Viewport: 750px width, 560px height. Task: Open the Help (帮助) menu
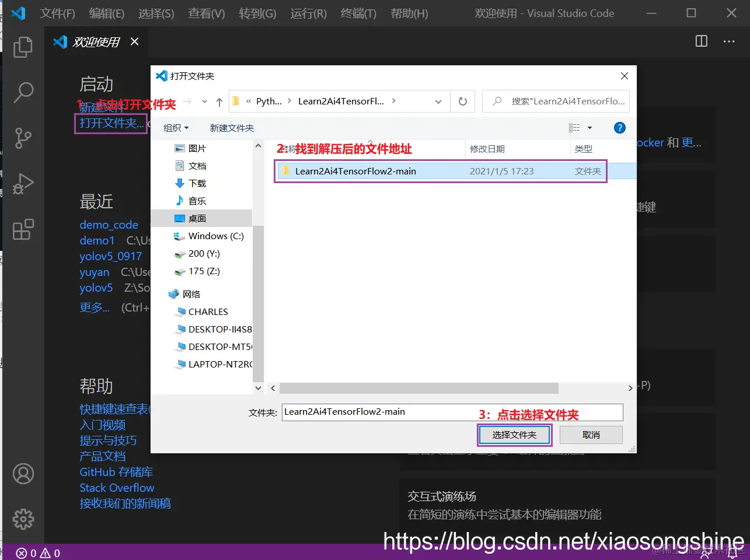(x=409, y=13)
